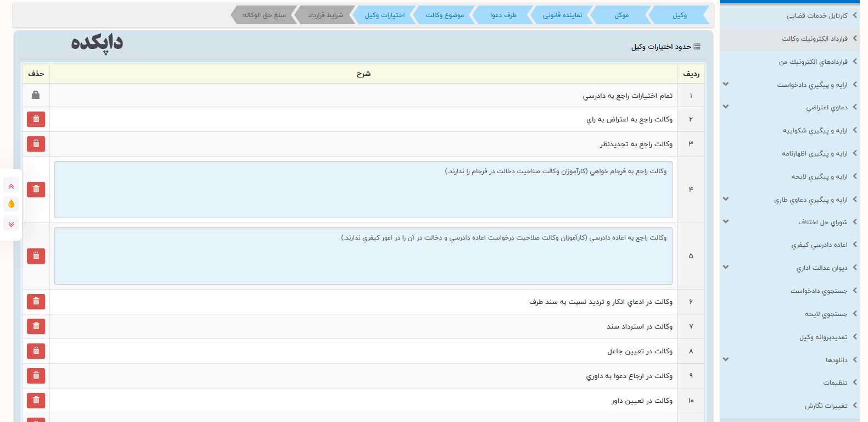The width and height of the screenshot is (868, 422).
Task: Click text area of row 4 فرجام خواهی
Action: (x=363, y=190)
